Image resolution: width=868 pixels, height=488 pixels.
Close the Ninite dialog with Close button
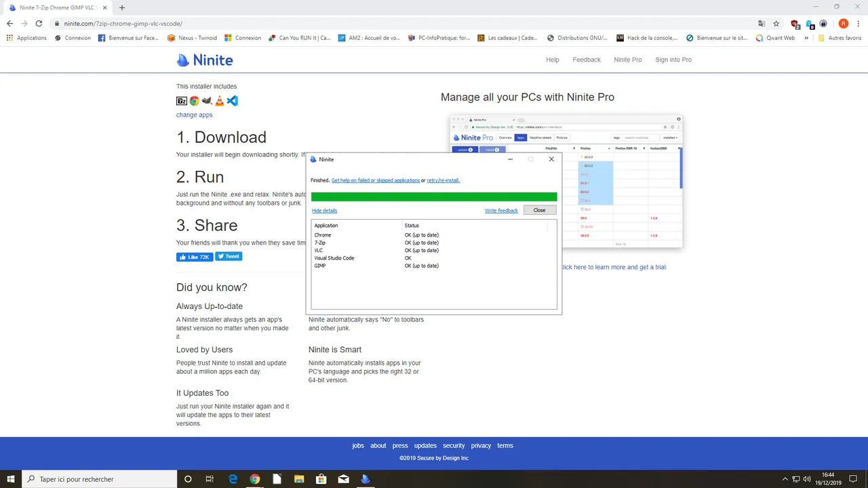(540, 210)
